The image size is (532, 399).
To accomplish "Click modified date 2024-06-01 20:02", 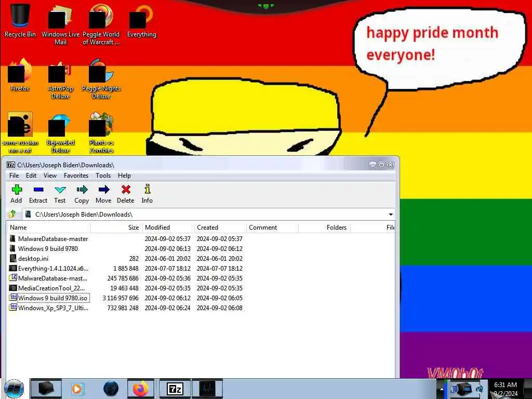I will pos(168,259).
